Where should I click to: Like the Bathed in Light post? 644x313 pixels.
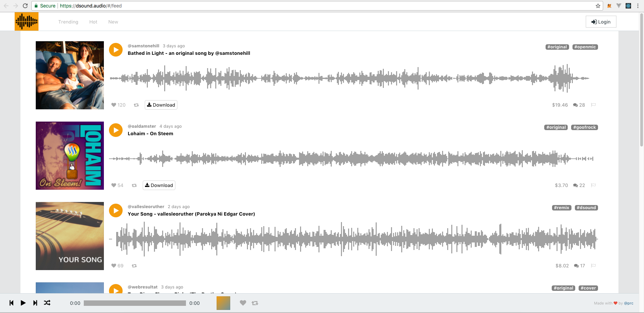(114, 105)
